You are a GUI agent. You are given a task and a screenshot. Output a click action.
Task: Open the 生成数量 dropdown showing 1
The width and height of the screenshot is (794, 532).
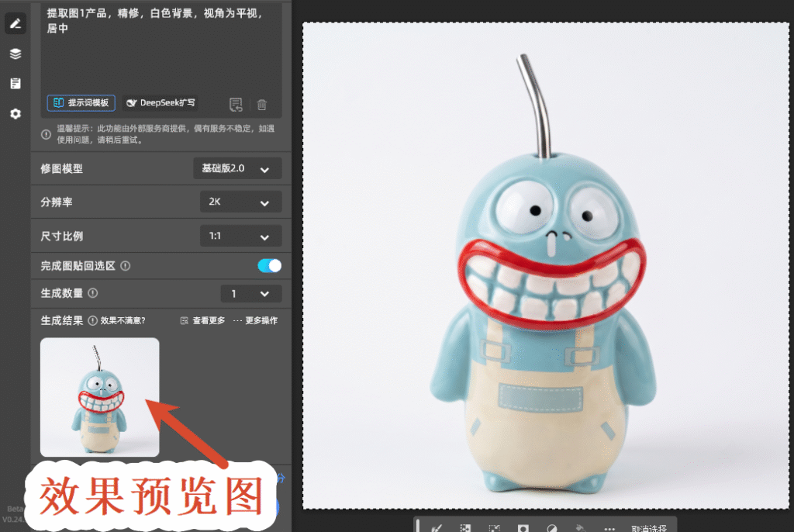251,293
